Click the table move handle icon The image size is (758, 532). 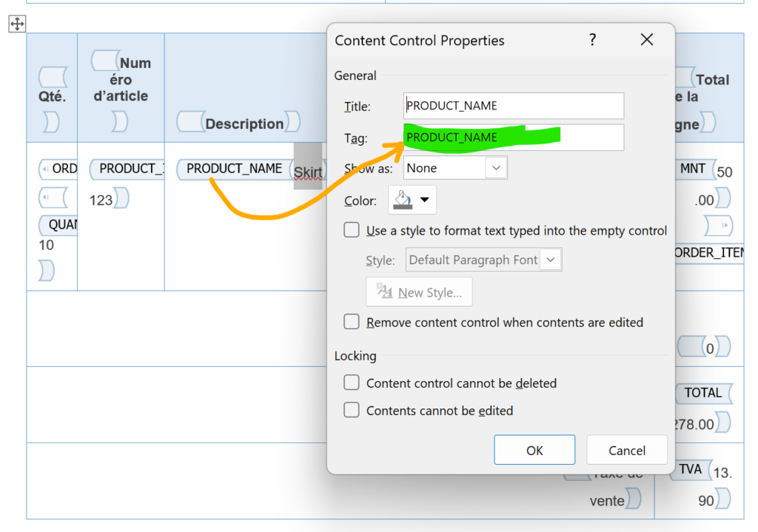17,24
